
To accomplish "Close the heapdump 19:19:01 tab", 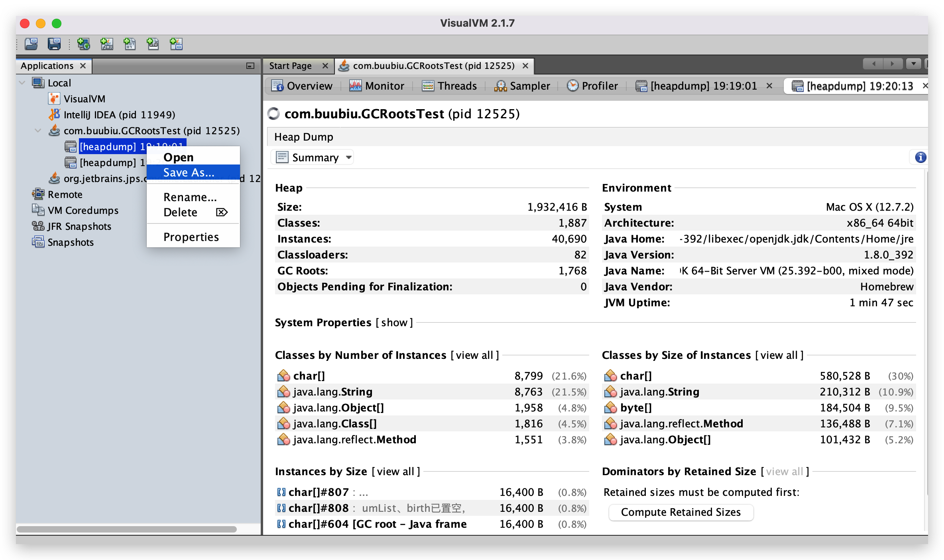I will [x=769, y=86].
